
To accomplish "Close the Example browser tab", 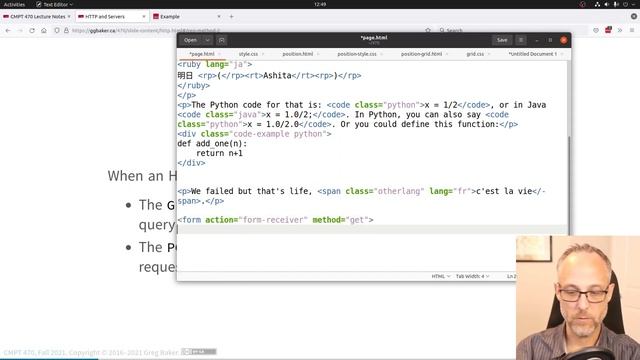I will pyautogui.click(x=219, y=17).
